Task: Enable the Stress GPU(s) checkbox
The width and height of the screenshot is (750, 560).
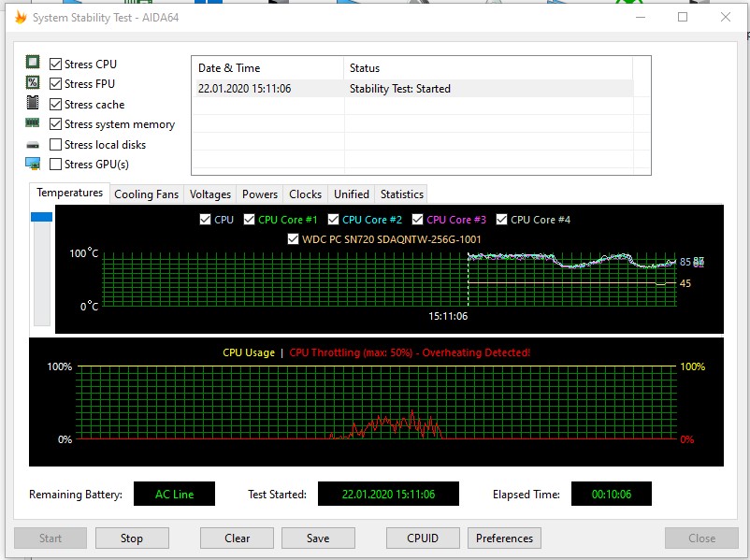Action: pyautogui.click(x=56, y=165)
